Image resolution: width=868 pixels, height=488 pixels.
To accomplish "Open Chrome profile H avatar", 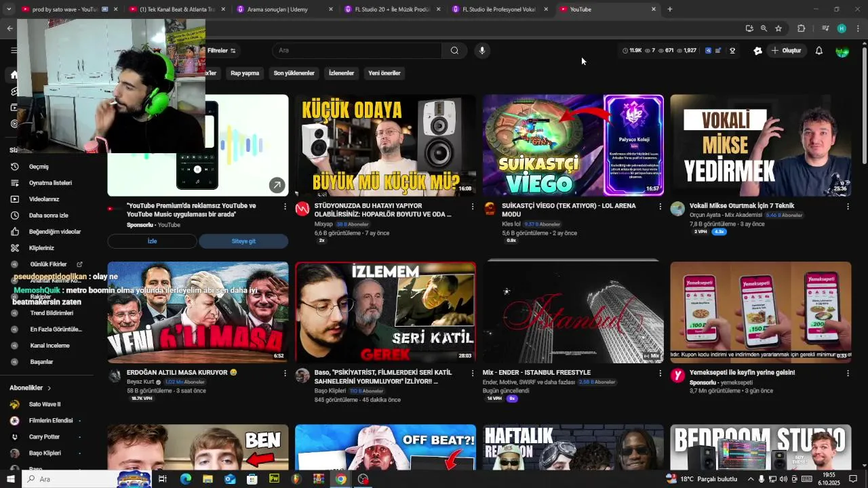I will click(842, 28).
